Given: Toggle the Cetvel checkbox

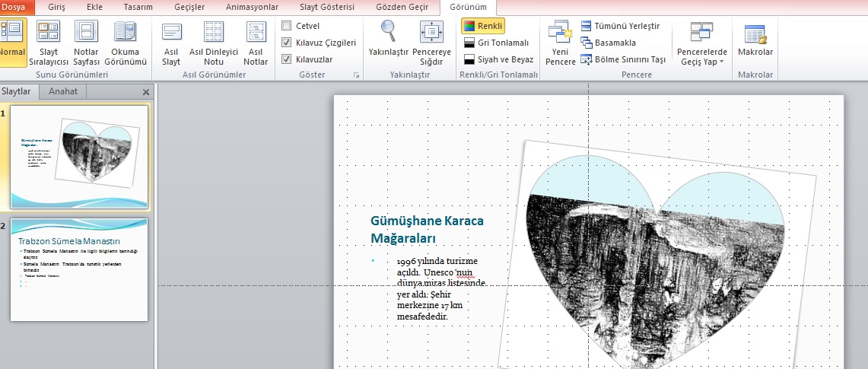Looking at the screenshot, I should coord(287,26).
